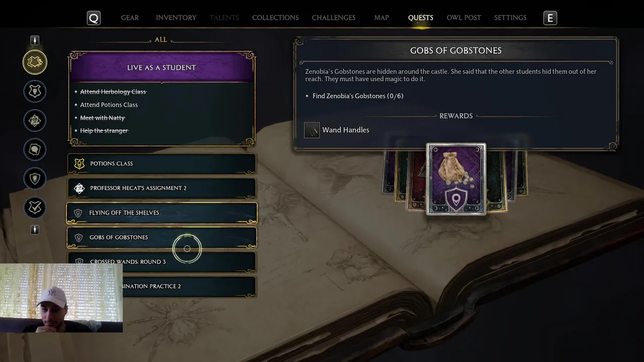
Task: Select Professor Hecat's Assignment 2 quest
Action: click(162, 189)
